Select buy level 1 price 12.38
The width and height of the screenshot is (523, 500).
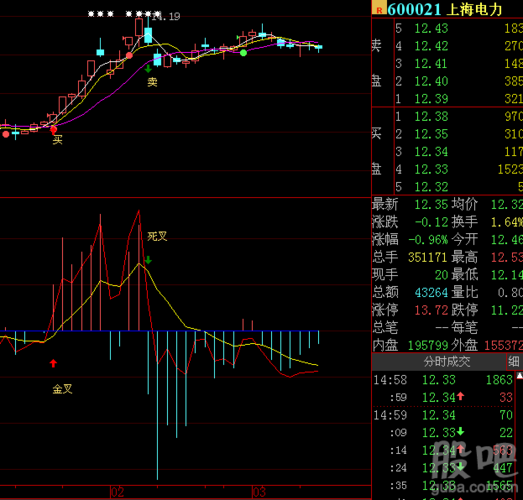click(x=431, y=117)
